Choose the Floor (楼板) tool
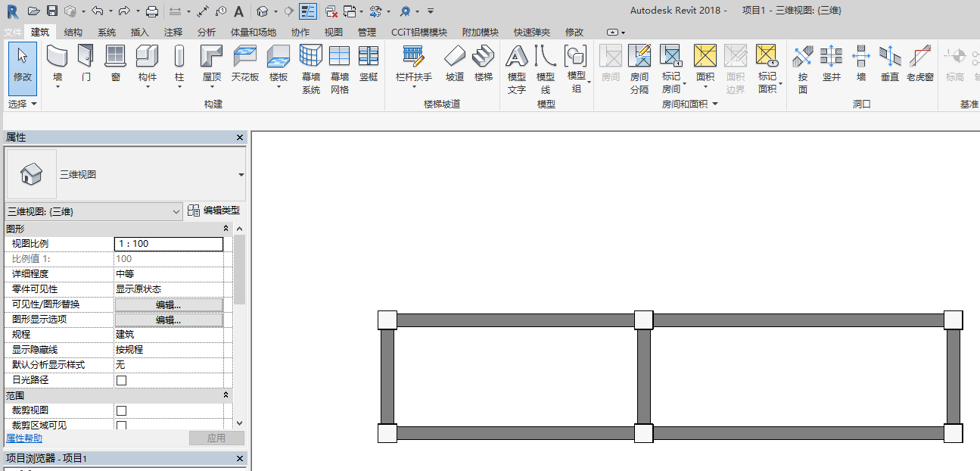This screenshot has height=471, width=980. tap(278, 64)
